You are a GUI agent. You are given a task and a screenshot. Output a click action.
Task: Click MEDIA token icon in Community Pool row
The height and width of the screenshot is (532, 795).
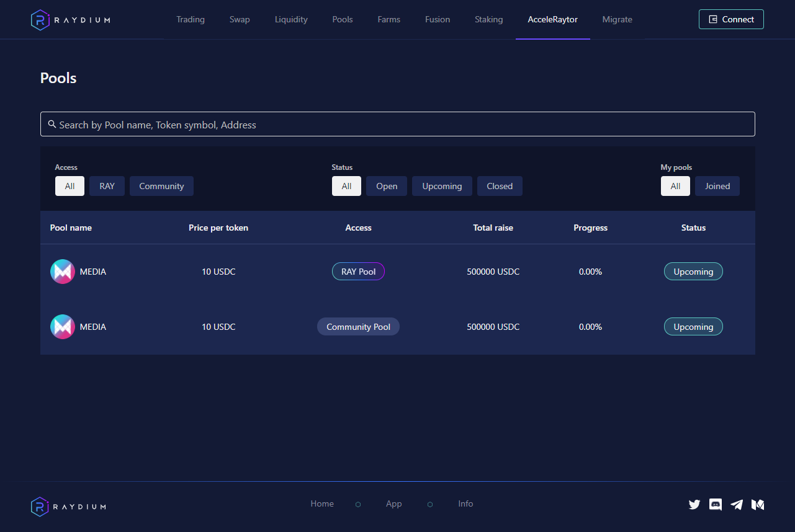click(63, 327)
